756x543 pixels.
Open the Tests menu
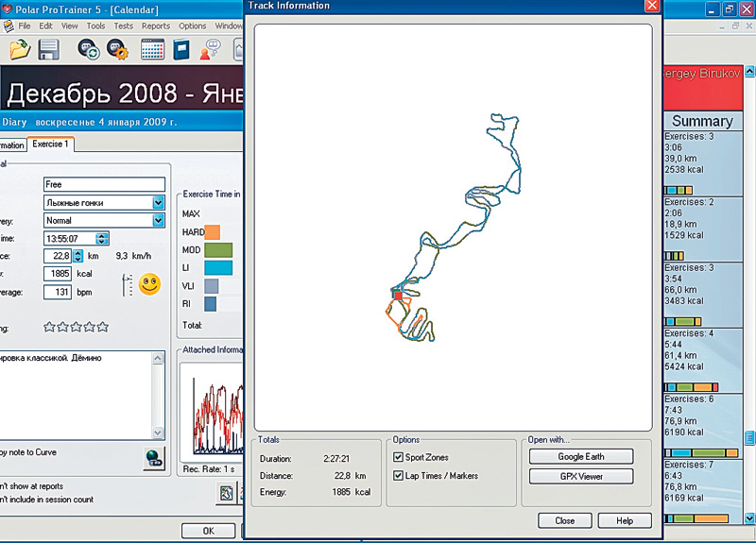123,26
